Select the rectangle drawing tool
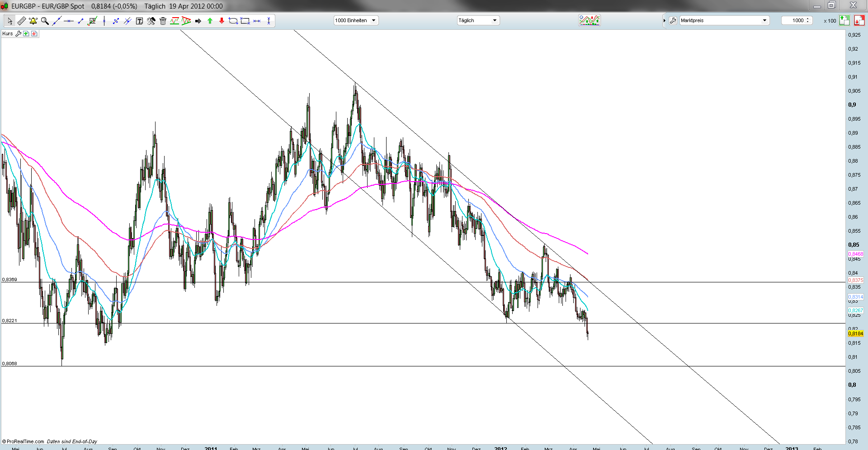Viewport: 868px width, 450px height. [x=245, y=21]
